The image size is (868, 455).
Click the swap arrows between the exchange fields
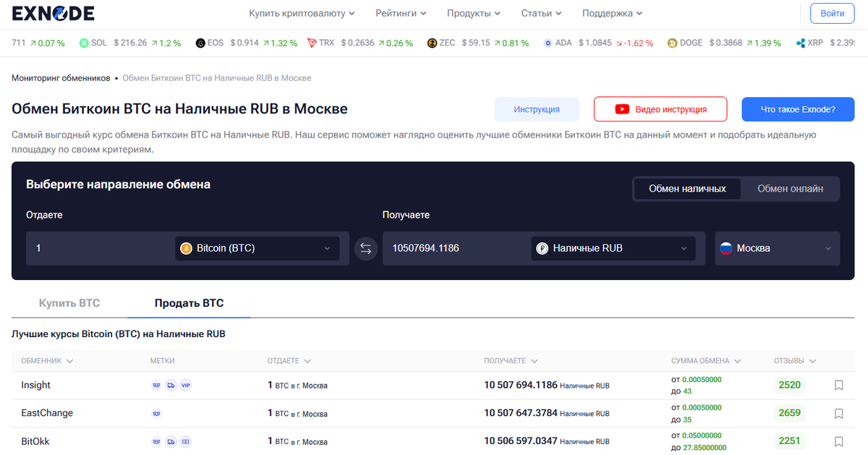(x=365, y=248)
